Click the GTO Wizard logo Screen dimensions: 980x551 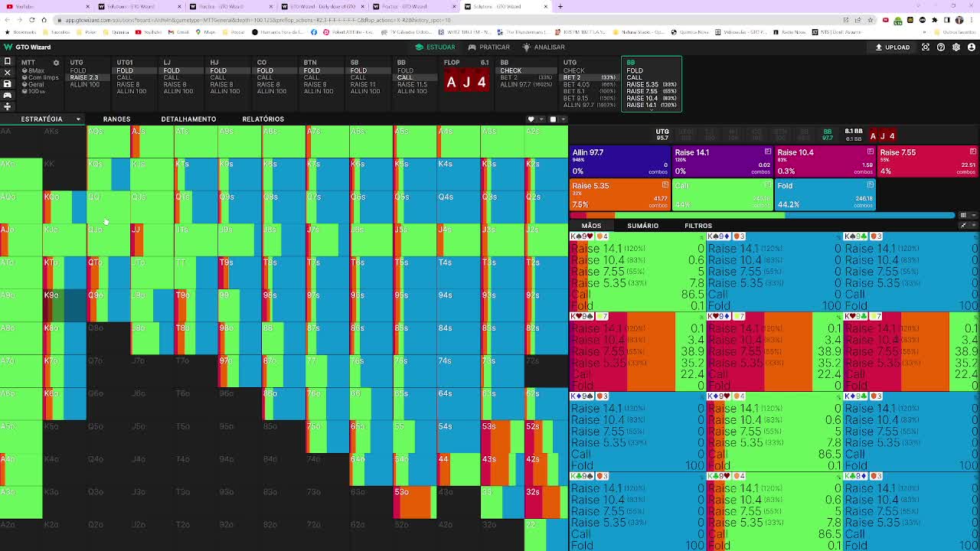pos(28,47)
